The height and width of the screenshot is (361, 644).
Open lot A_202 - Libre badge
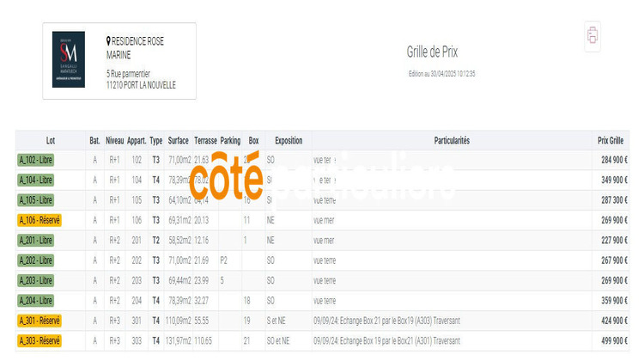[x=35, y=260]
